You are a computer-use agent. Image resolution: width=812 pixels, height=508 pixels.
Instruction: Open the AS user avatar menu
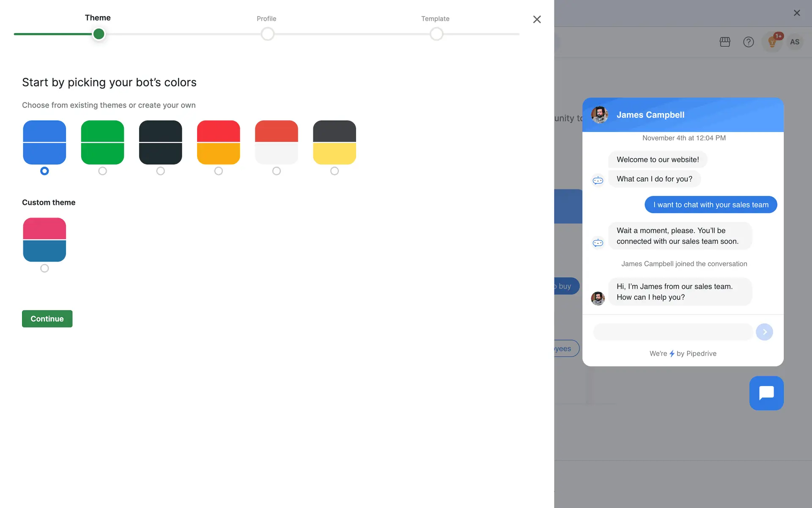click(x=795, y=42)
